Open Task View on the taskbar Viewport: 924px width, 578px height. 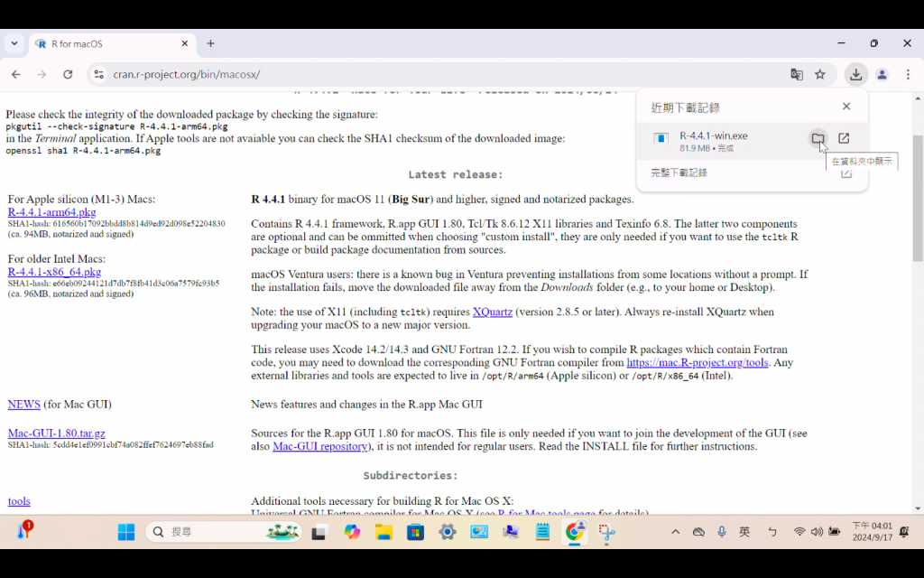[319, 532]
